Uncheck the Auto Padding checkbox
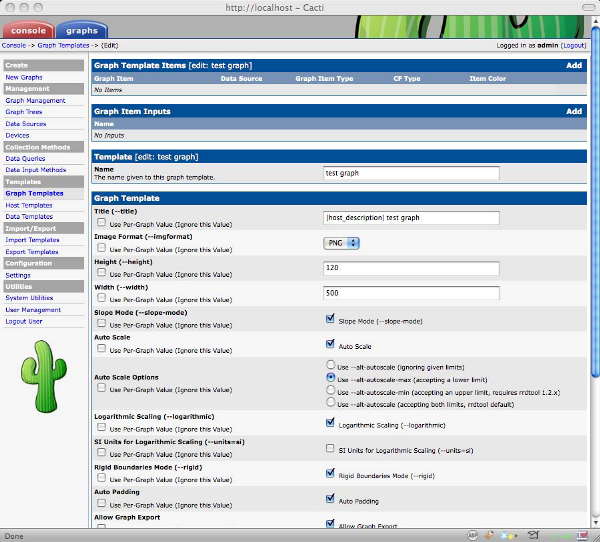This screenshot has height=542, width=600. click(x=330, y=498)
